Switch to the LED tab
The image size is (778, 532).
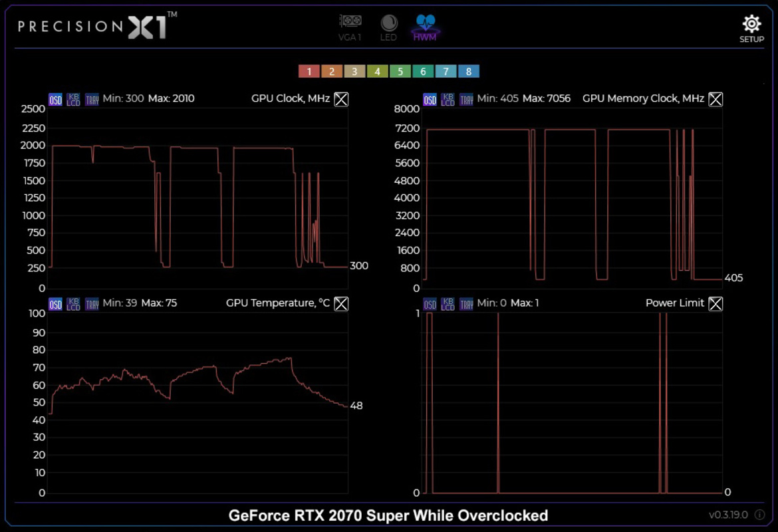pos(388,27)
